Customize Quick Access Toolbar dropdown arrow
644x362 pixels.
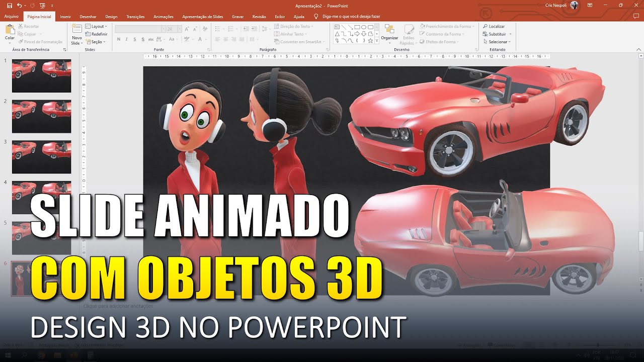tap(52, 5)
